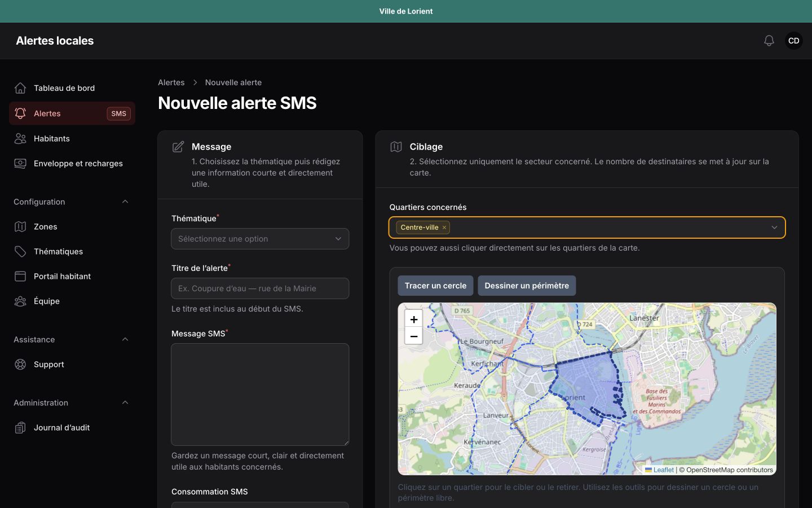Click the Message pencil-edit icon
Viewport: 812px width, 508px height.
(178, 147)
